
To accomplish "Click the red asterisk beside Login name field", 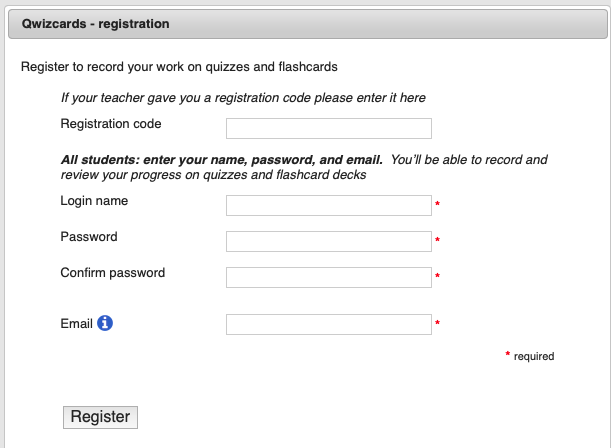I will (437, 203).
